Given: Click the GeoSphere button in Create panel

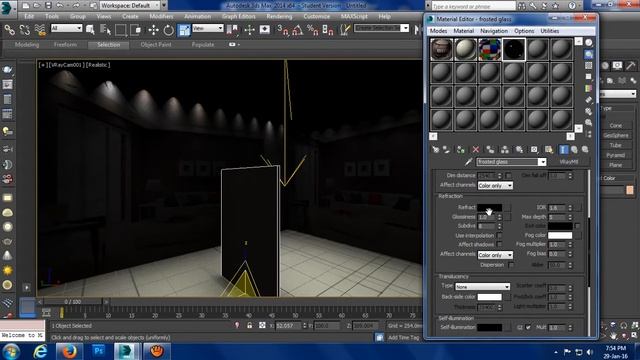Looking at the screenshot, I should click(x=616, y=135).
